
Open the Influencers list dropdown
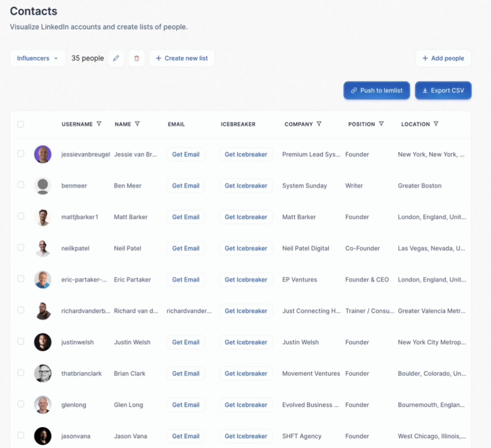coord(37,58)
